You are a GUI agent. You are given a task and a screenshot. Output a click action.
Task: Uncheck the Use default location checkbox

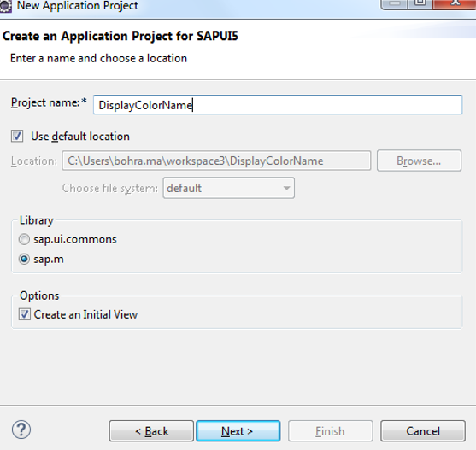(17, 136)
